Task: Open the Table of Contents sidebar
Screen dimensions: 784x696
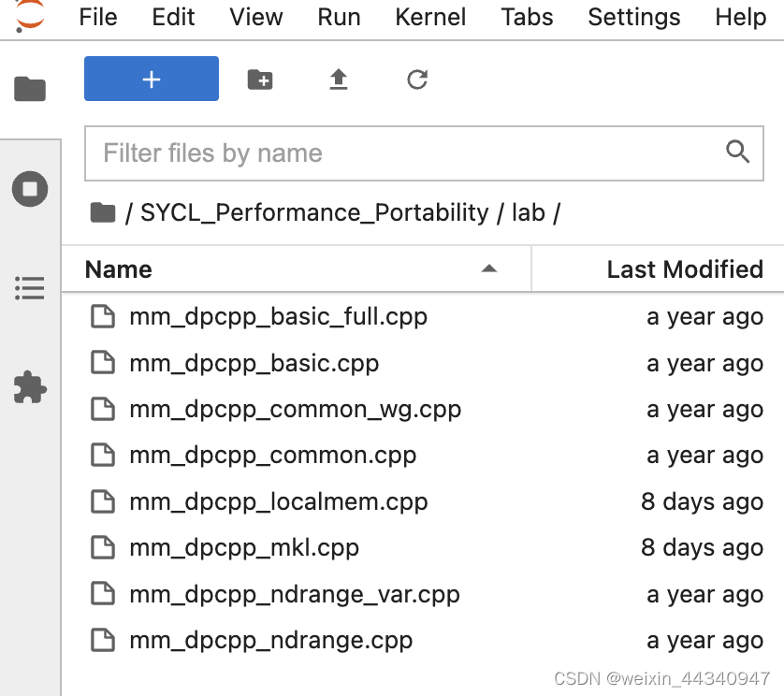Action: [x=30, y=288]
